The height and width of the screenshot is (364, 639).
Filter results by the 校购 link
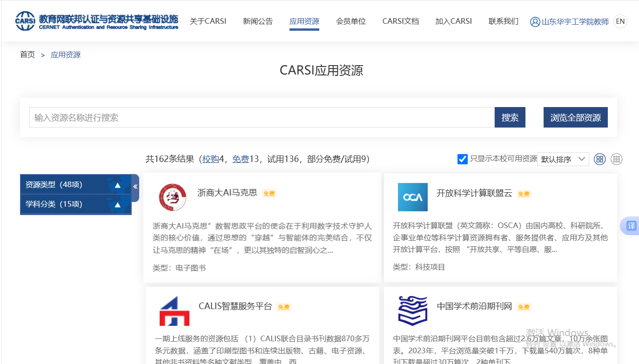click(x=210, y=159)
